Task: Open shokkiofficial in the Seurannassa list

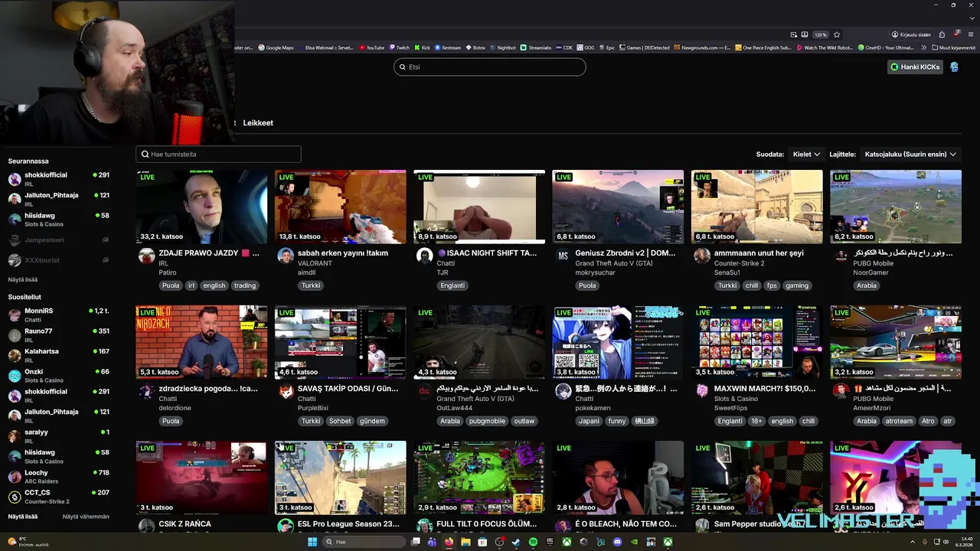Action: point(58,178)
